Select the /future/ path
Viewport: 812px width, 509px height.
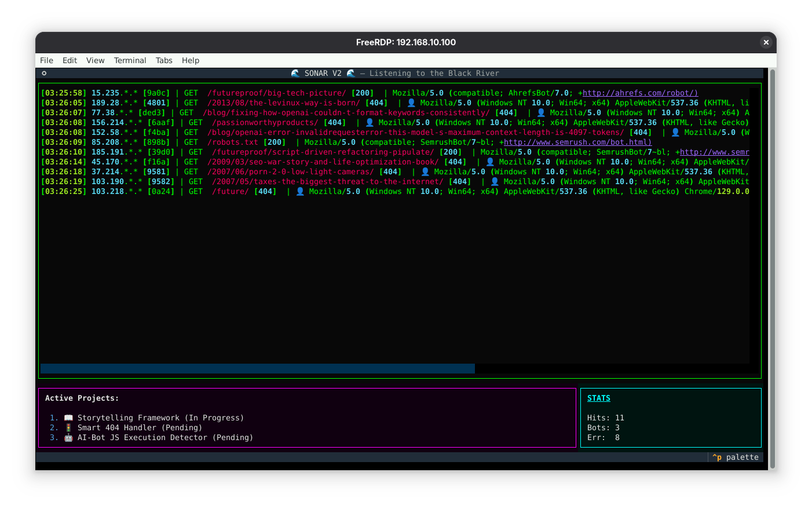(231, 191)
